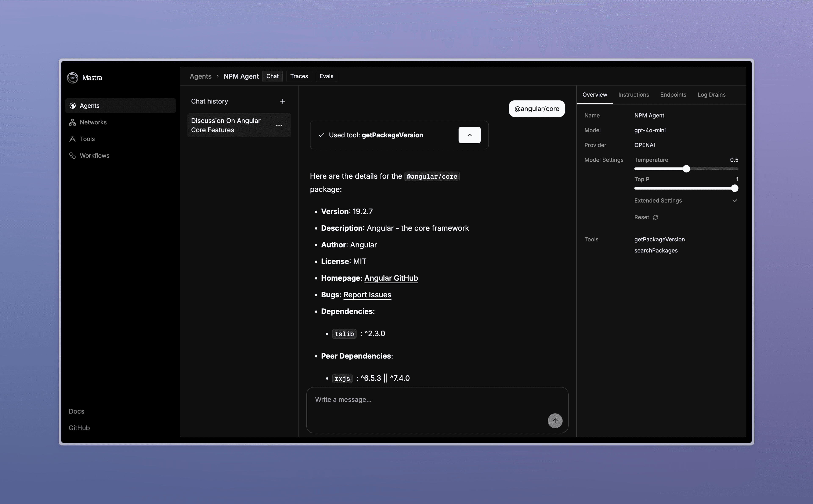Screen dimensions: 813x504
Task: Click the Mastra logo icon
Action: click(x=72, y=78)
